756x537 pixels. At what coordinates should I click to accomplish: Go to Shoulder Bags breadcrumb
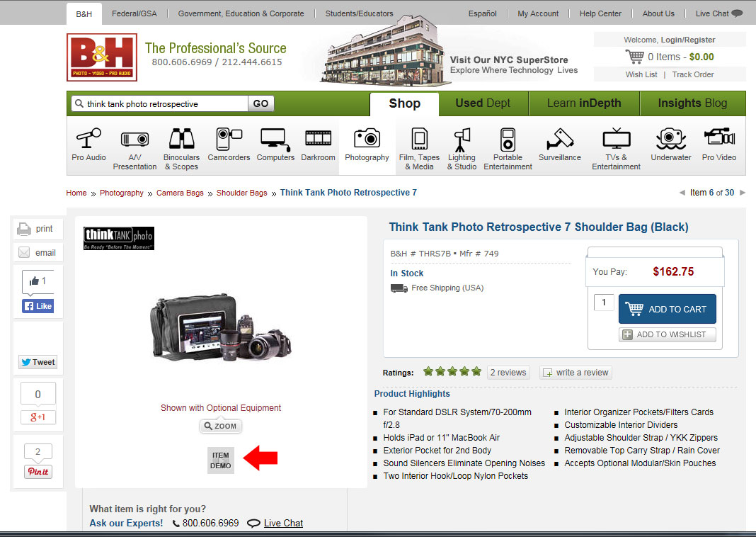[x=241, y=193]
